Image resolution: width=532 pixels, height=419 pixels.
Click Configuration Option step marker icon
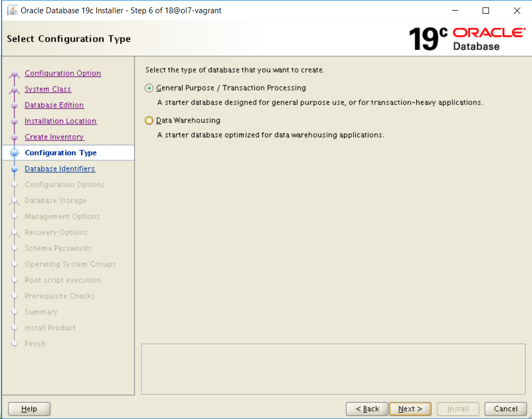pos(14,74)
